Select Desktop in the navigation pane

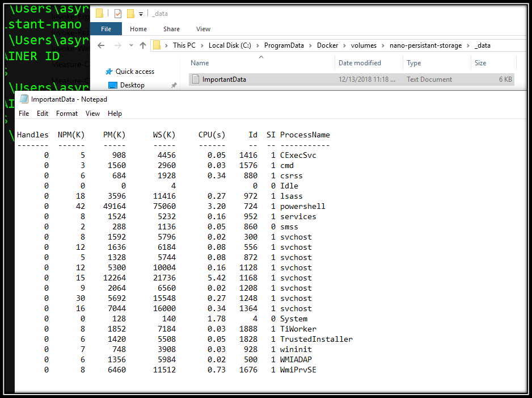[132, 85]
